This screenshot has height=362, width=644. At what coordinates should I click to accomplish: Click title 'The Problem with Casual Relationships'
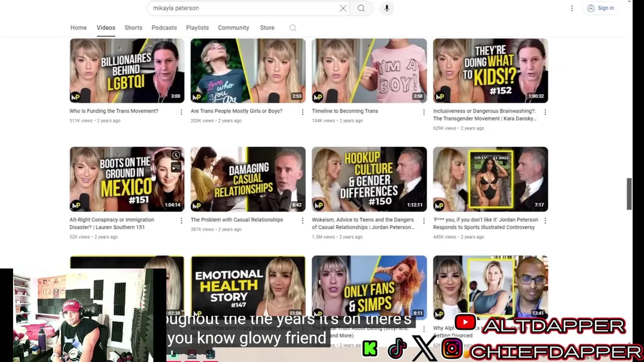point(236,220)
